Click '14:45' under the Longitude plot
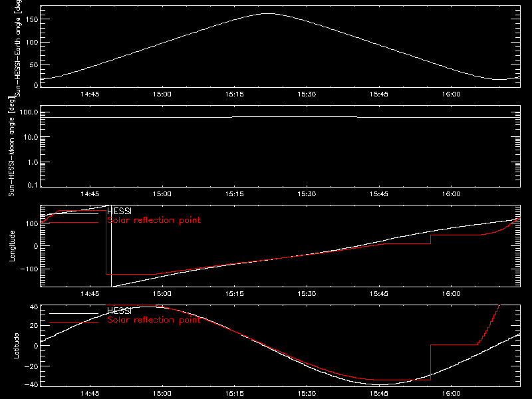Viewport: 532px width, 399px height. [x=90, y=294]
